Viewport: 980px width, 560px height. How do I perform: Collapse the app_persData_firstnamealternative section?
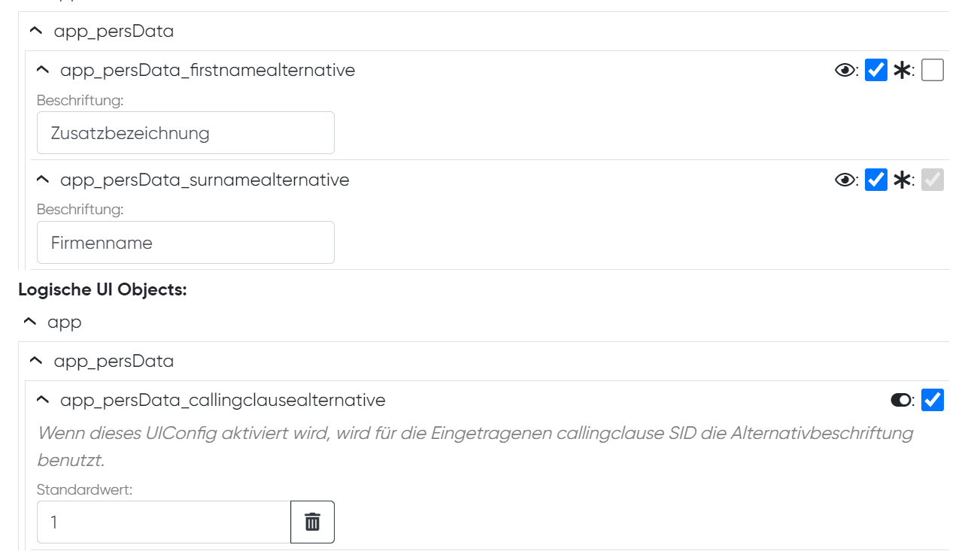click(42, 69)
